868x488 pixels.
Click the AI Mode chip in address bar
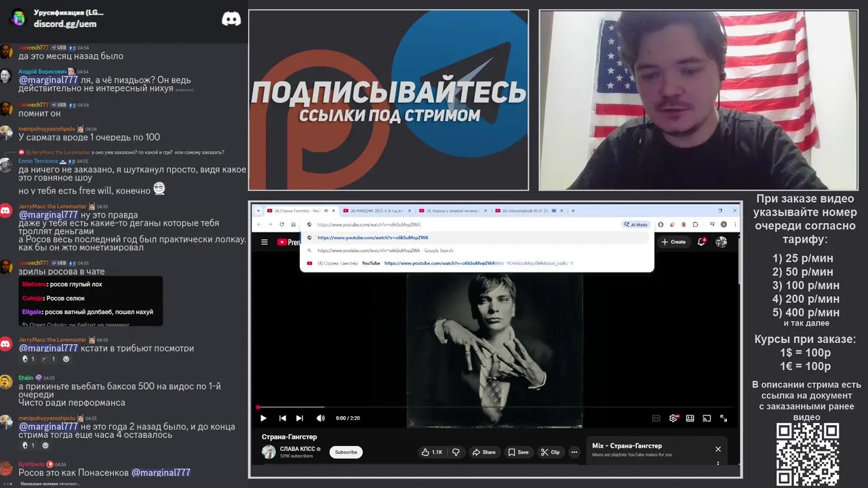(x=635, y=224)
